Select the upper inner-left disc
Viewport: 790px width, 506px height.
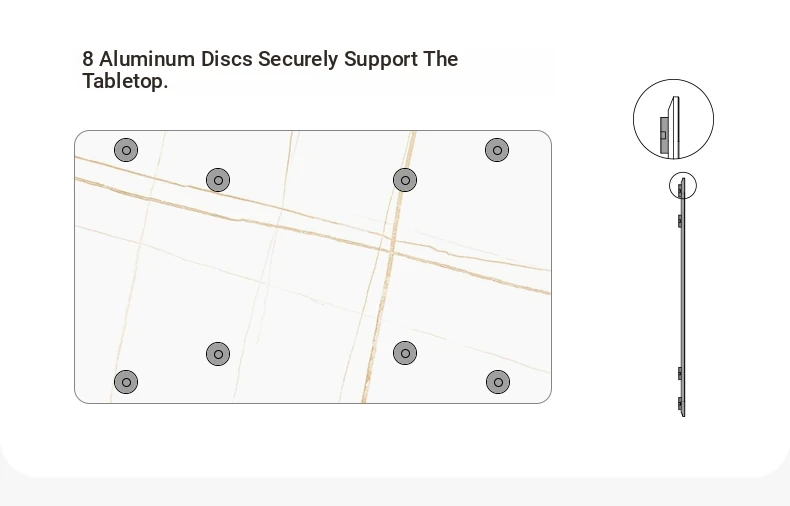[x=218, y=180]
